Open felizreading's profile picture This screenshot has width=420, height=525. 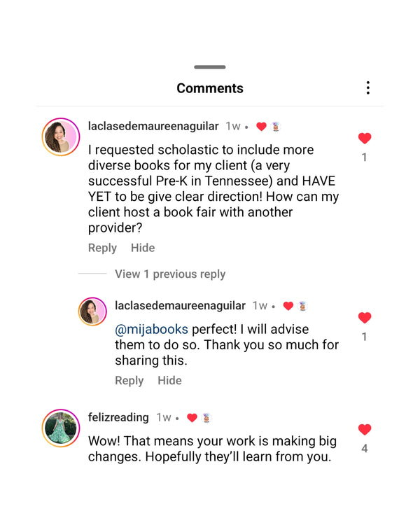pyautogui.click(x=61, y=428)
